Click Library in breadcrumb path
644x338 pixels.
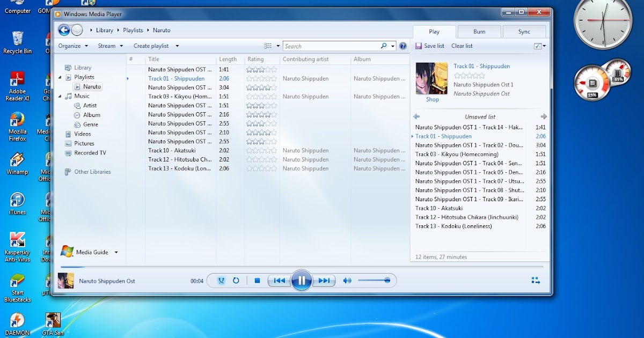(x=105, y=31)
